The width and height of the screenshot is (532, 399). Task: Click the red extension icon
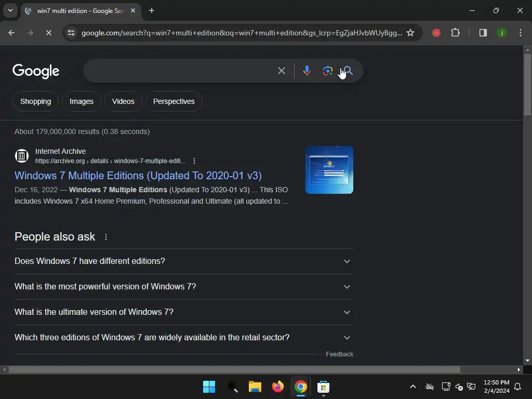pos(436,33)
